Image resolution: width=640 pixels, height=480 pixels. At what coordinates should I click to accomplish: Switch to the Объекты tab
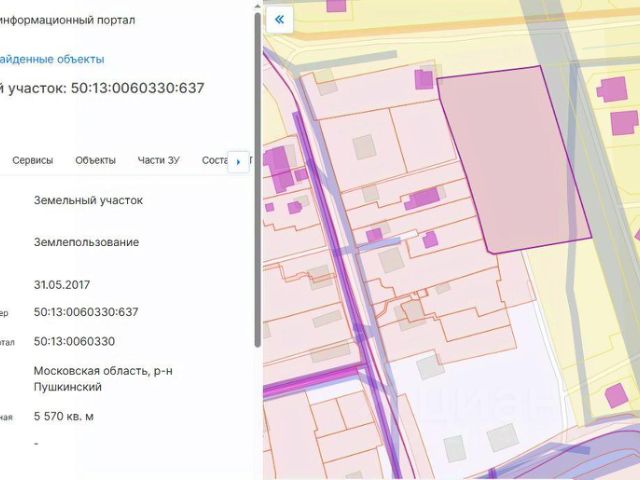pos(96,160)
